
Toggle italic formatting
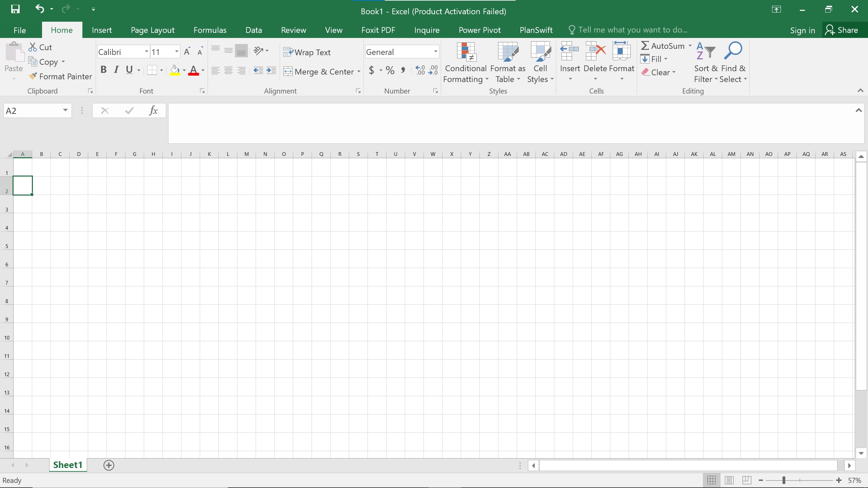pos(116,70)
